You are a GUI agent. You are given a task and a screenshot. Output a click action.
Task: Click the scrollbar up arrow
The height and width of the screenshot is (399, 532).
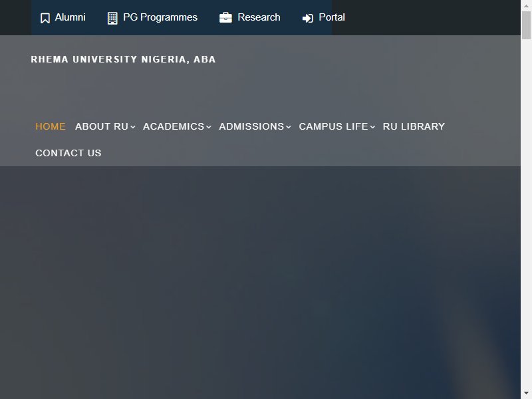[526, 6]
